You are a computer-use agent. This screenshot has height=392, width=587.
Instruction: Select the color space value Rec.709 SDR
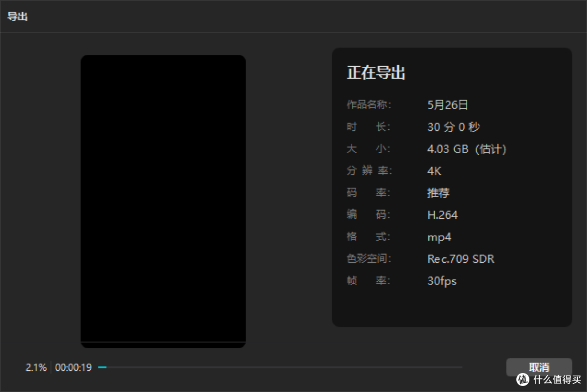point(461,259)
